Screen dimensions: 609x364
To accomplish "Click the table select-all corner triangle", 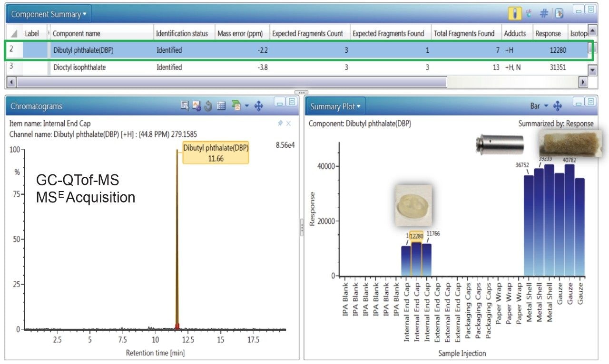I will point(13,34).
